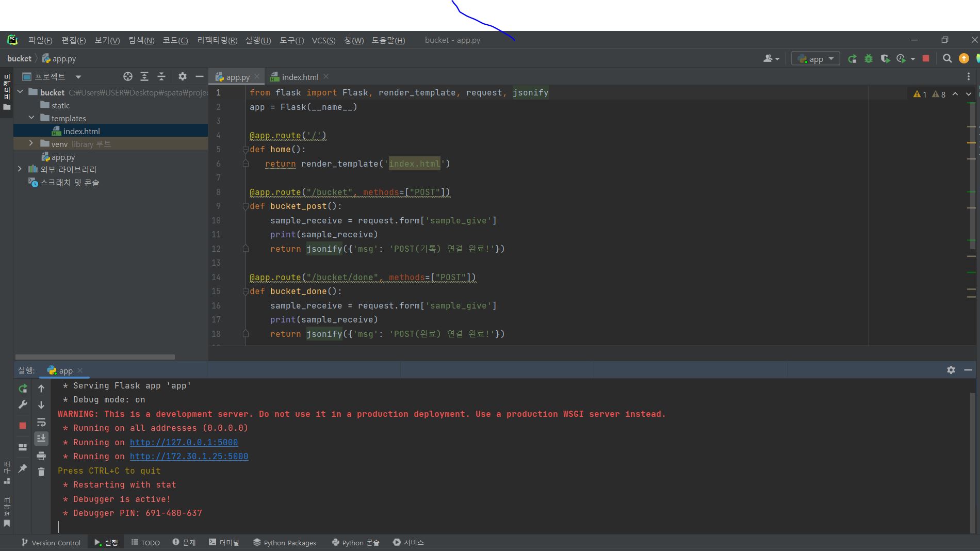
Task: Open 터미널 tool window
Action: click(224, 543)
